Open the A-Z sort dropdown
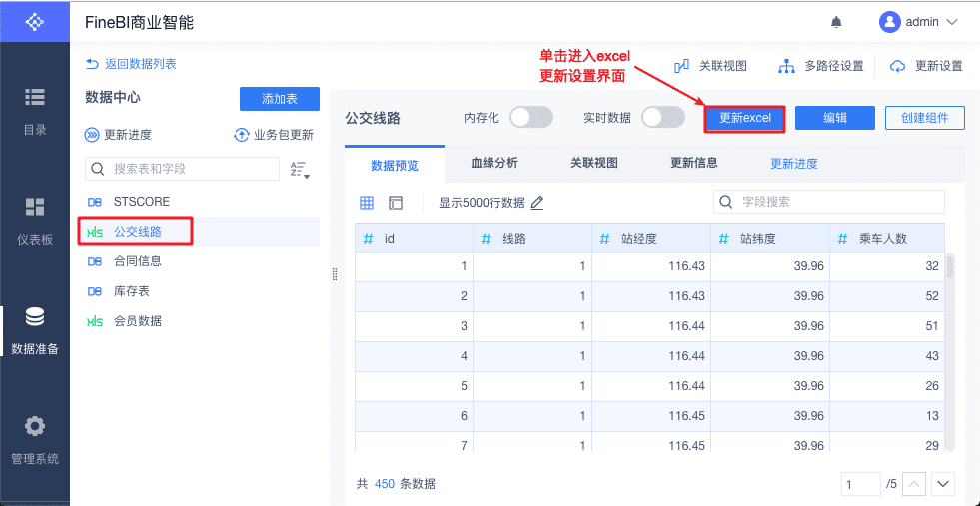This screenshot has height=506, width=980. (300, 170)
